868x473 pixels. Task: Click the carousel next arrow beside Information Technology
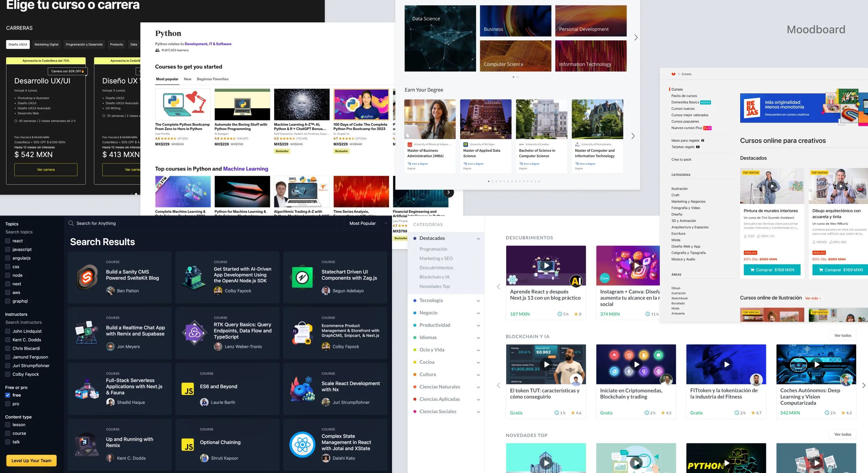tap(636, 38)
